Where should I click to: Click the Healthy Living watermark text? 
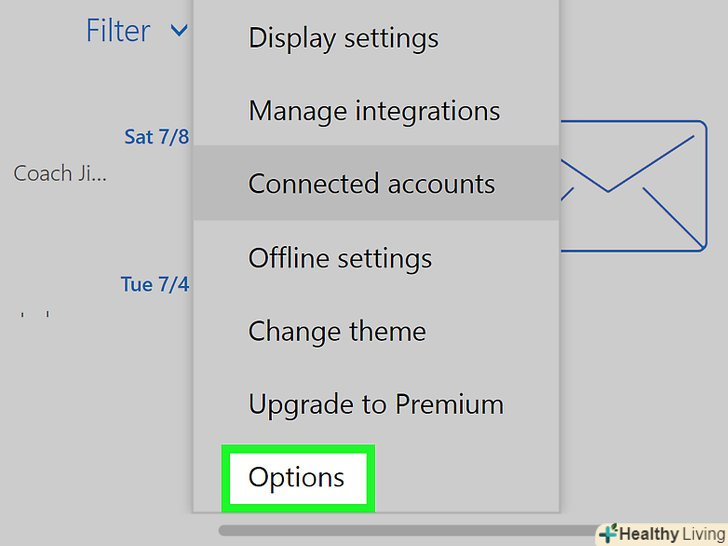click(670, 533)
